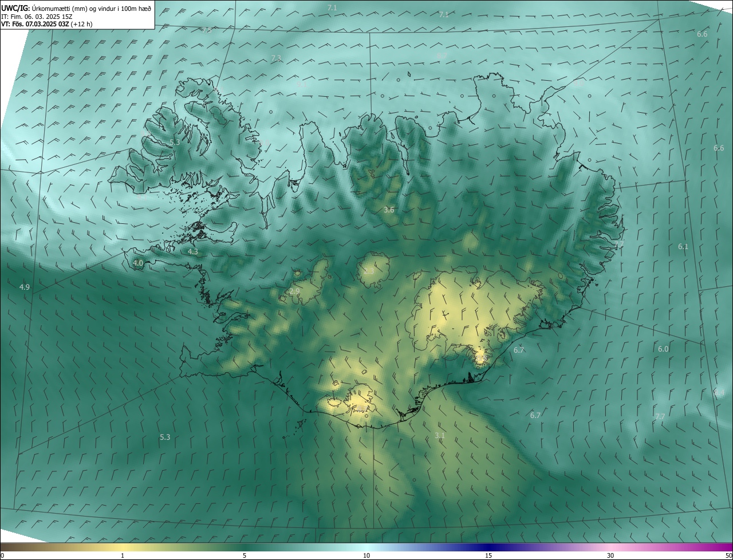
Task: Click the '5' tick on the colour scale
Action: 245,555
